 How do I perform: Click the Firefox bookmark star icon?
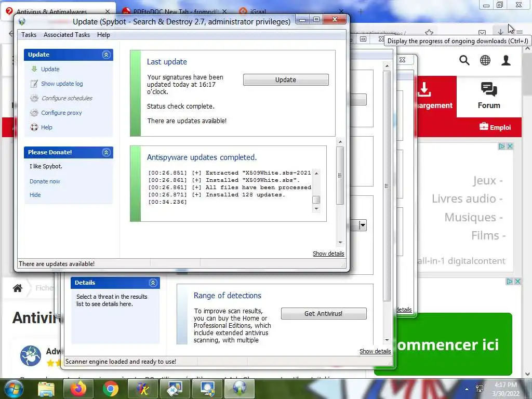click(x=429, y=33)
